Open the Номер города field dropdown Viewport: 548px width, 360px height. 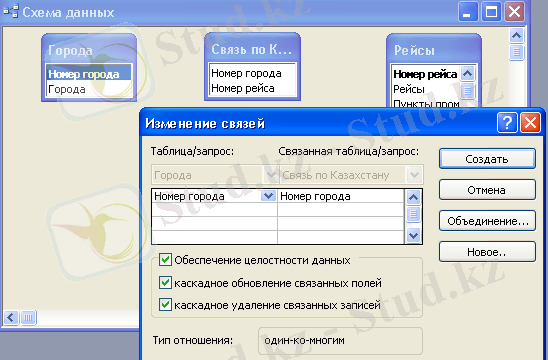[268, 196]
